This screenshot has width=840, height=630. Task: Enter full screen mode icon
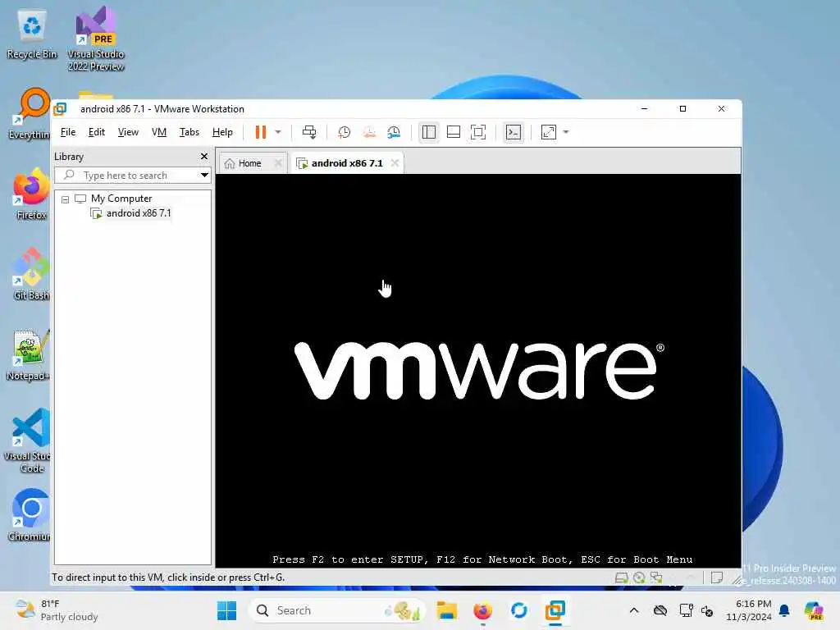coord(478,132)
